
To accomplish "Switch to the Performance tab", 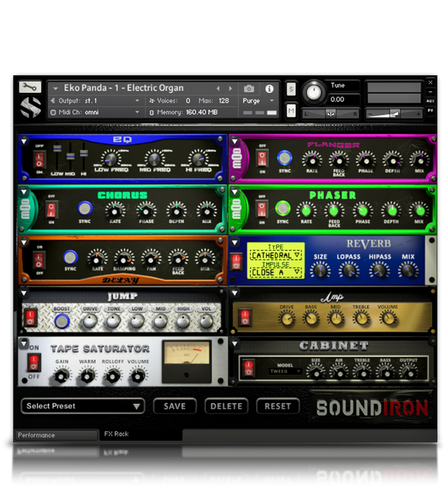I will (56, 435).
